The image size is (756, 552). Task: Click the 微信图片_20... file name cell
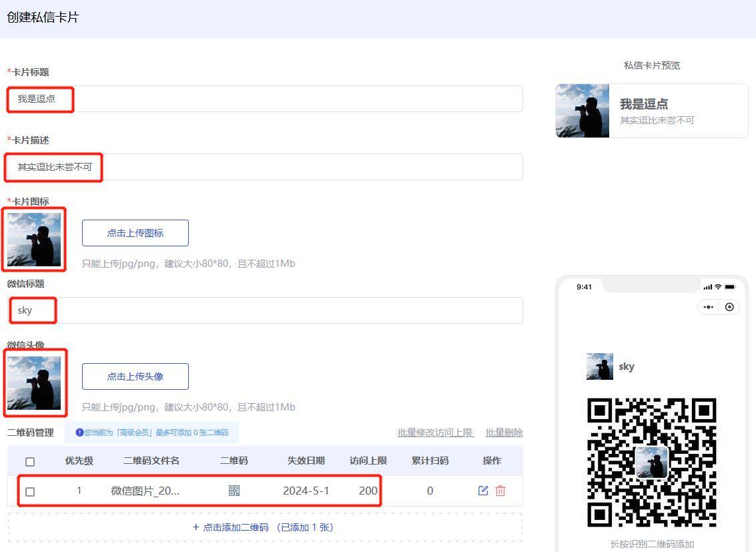[145, 491]
